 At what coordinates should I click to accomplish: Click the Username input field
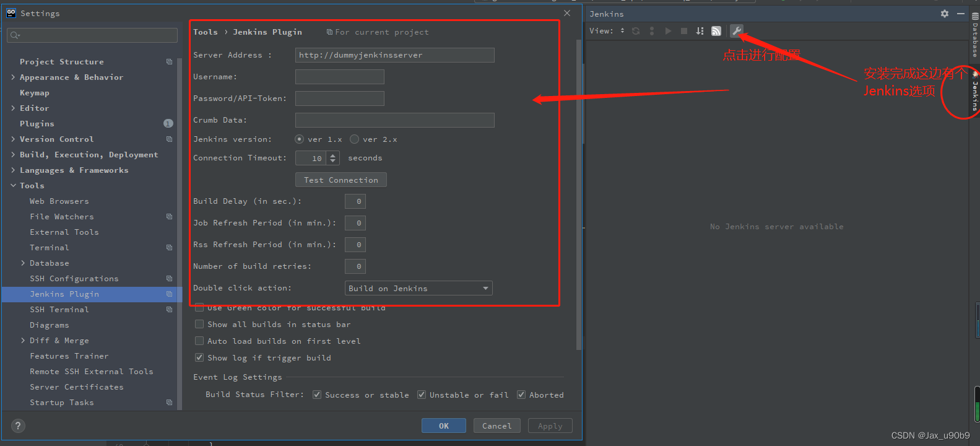pyautogui.click(x=340, y=77)
